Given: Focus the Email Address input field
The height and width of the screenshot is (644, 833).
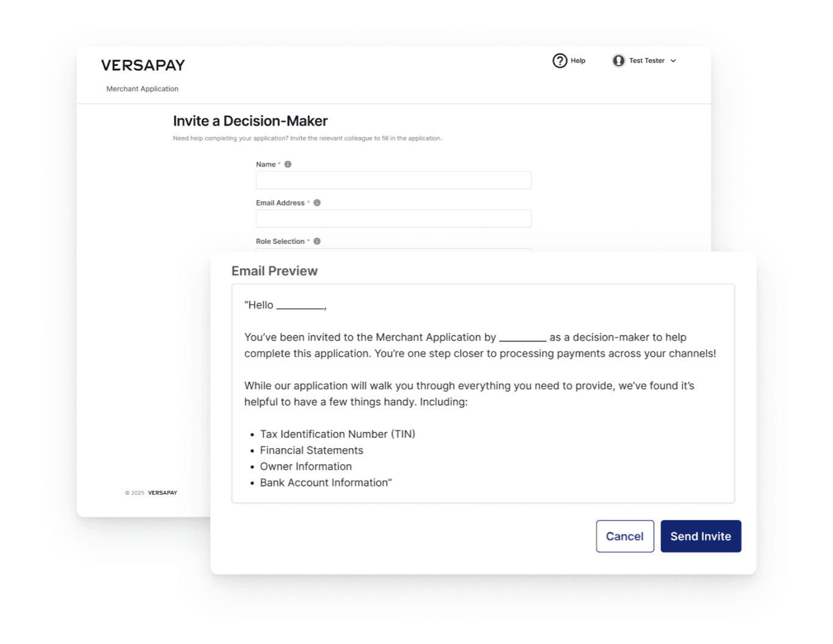Looking at the screenshot, I should tap(393, 218).
